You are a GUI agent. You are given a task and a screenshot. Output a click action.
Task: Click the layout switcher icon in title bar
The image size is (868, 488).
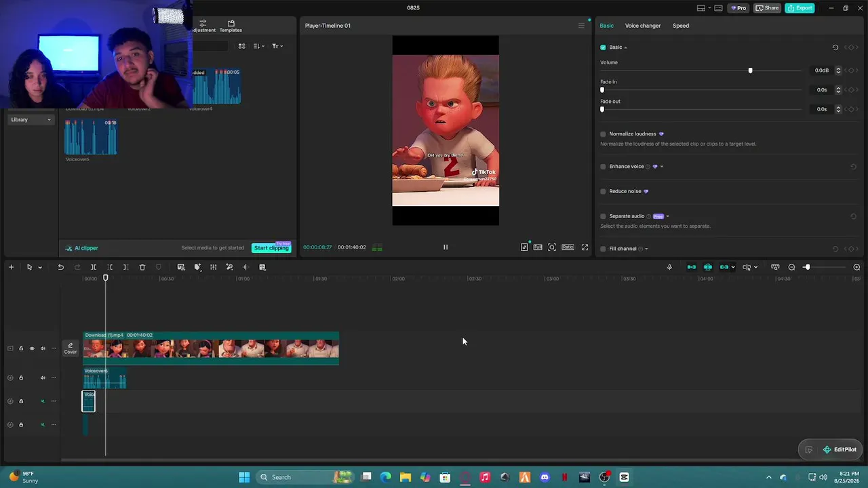click(x=701, y=8)
